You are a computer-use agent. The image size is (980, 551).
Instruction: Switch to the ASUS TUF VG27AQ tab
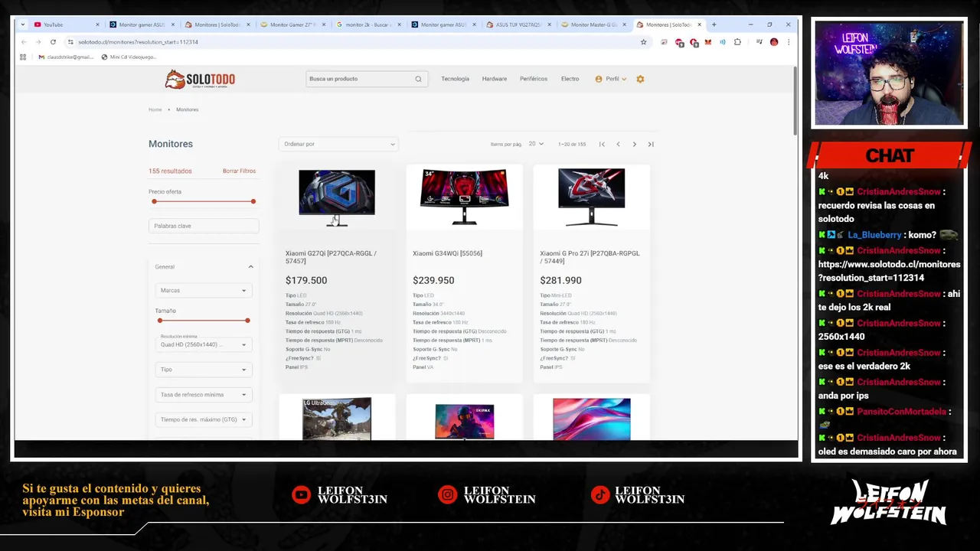[518, 24]
